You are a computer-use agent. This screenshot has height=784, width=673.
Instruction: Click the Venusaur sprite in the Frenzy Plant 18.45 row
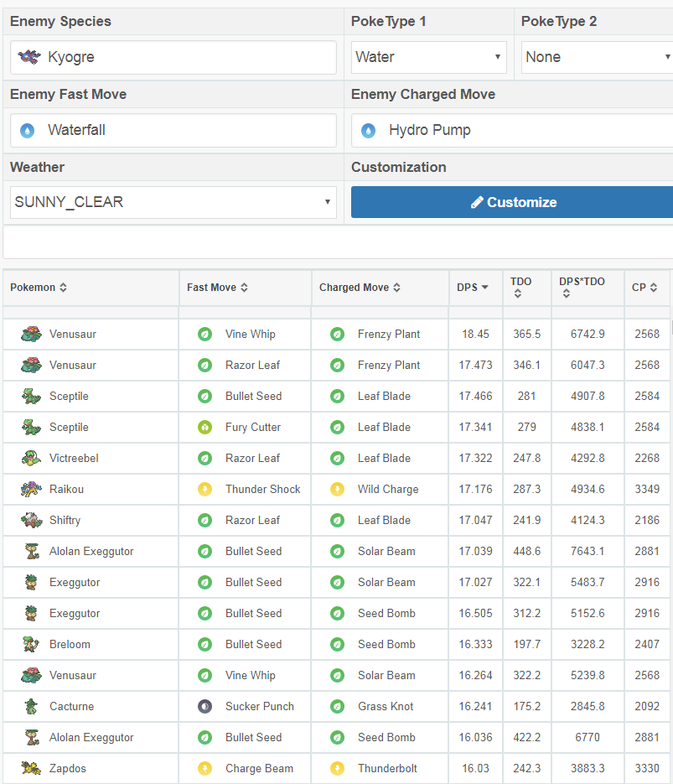[x=31, y=334]
